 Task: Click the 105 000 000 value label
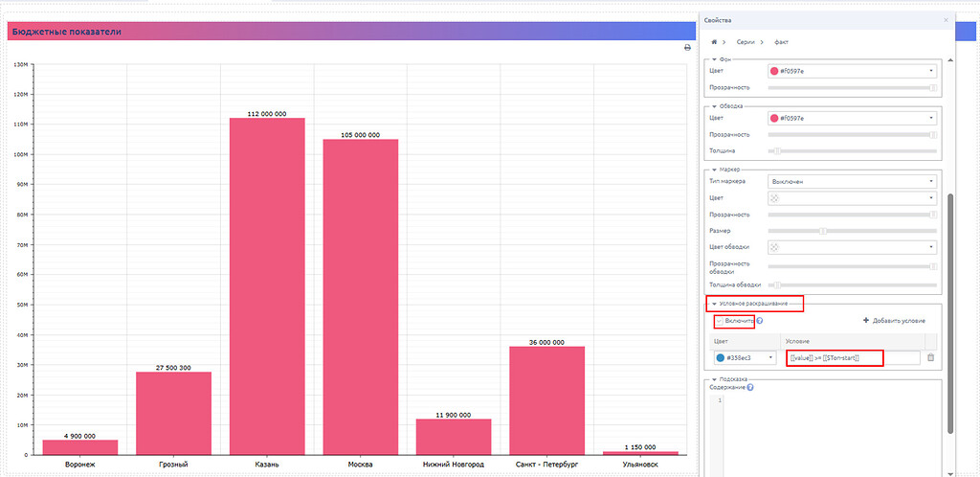coord(361,135)
